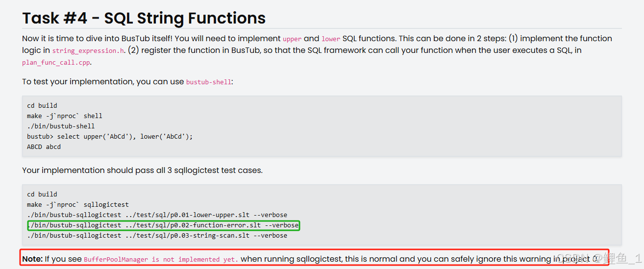The width and height of the screenshot is (644, 269).
Task: Click the p0.03-string-scan.slt command line
Action: point(157,235)
